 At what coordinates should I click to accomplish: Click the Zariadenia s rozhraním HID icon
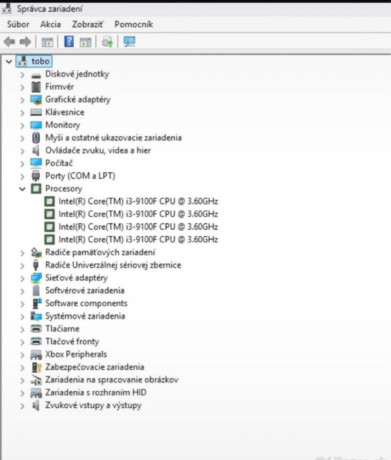[36, 393]
